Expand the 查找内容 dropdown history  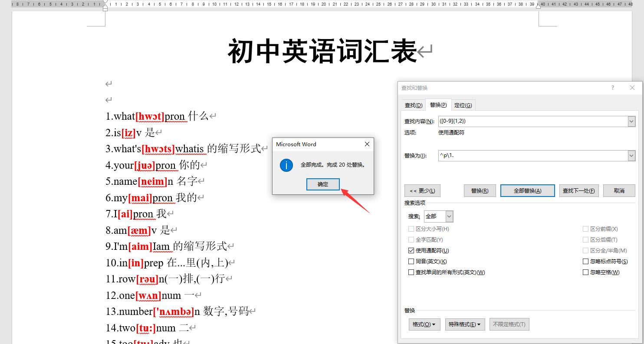click(x=631, y=121)
